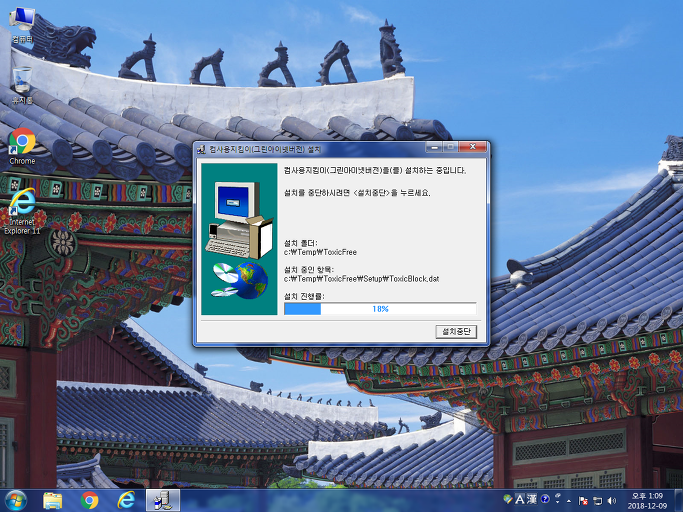Open Action Center flag icon
Image resolution: width=683 pixels, height=512 pixels.
pos(583,501)
